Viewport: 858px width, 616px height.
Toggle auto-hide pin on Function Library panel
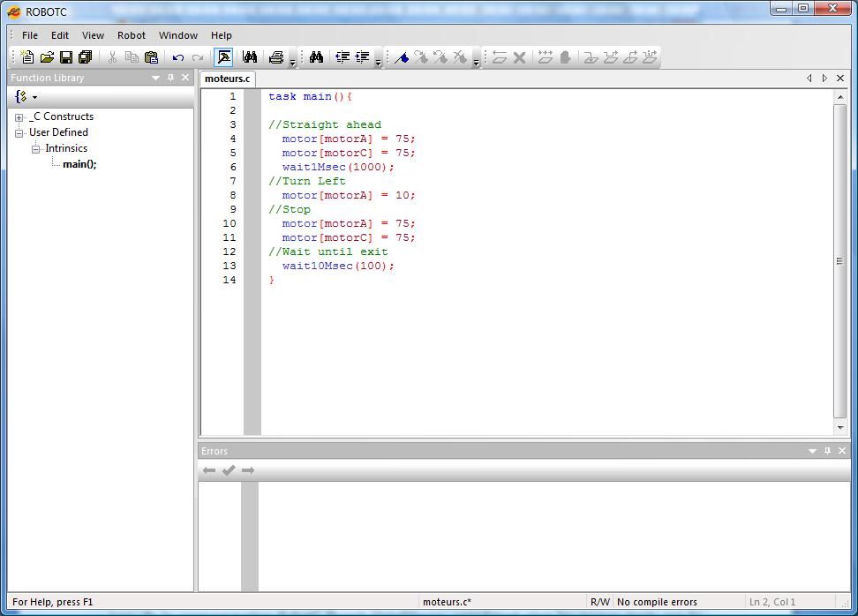tap(170, 78)
